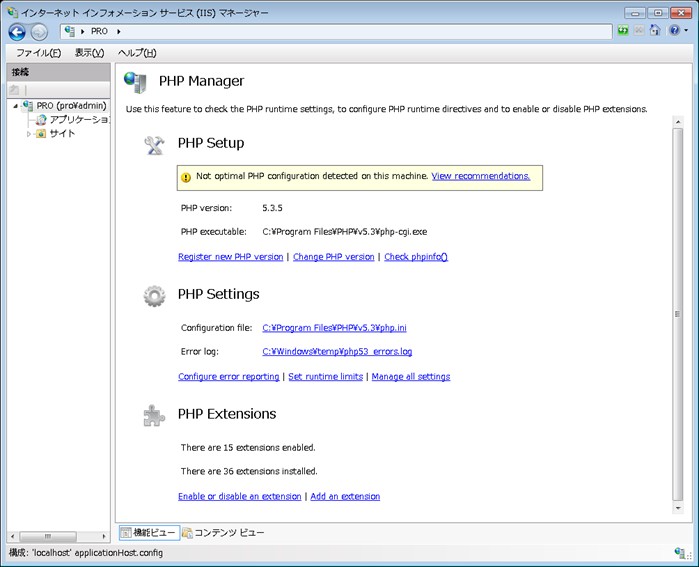Click the network status icon in status bar
This screenshot has height=567, width=699.
[x=680, y=553]
